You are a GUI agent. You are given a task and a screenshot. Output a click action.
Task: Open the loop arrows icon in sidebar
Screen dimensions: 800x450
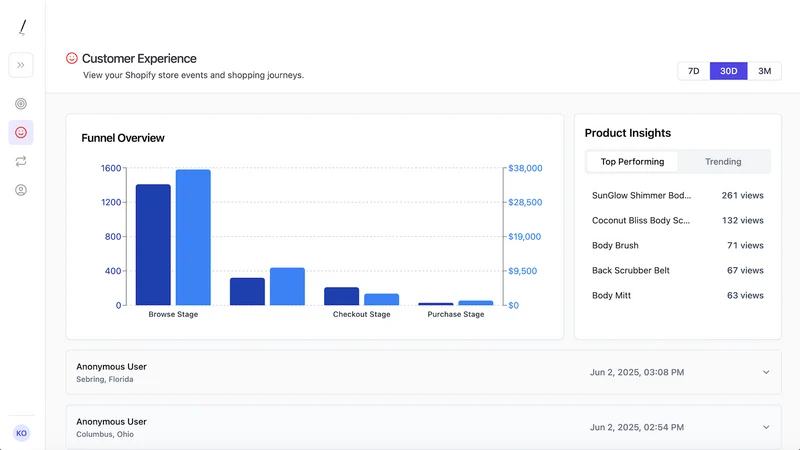coord(21,161)
